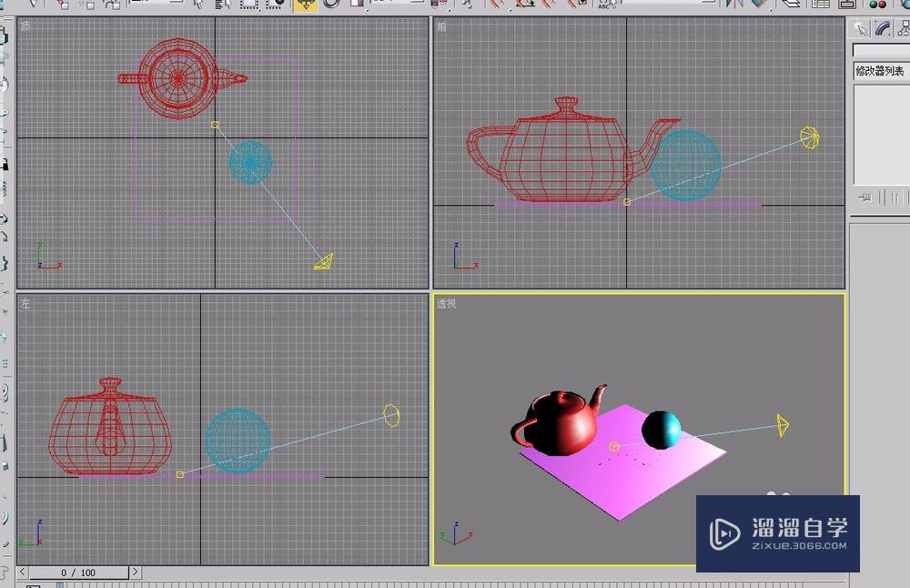The width and height of the screenshot is (910, 588).
Task: Select the cyan sphere in perspective viewport
Action: [661, 430]
